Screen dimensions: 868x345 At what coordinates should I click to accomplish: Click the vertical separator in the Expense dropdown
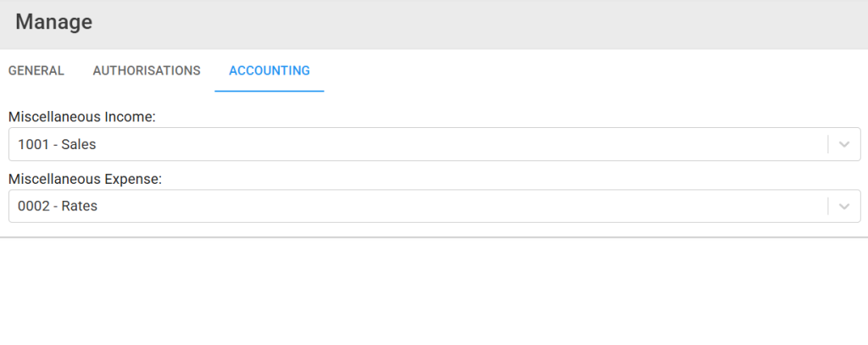point(828,206)
